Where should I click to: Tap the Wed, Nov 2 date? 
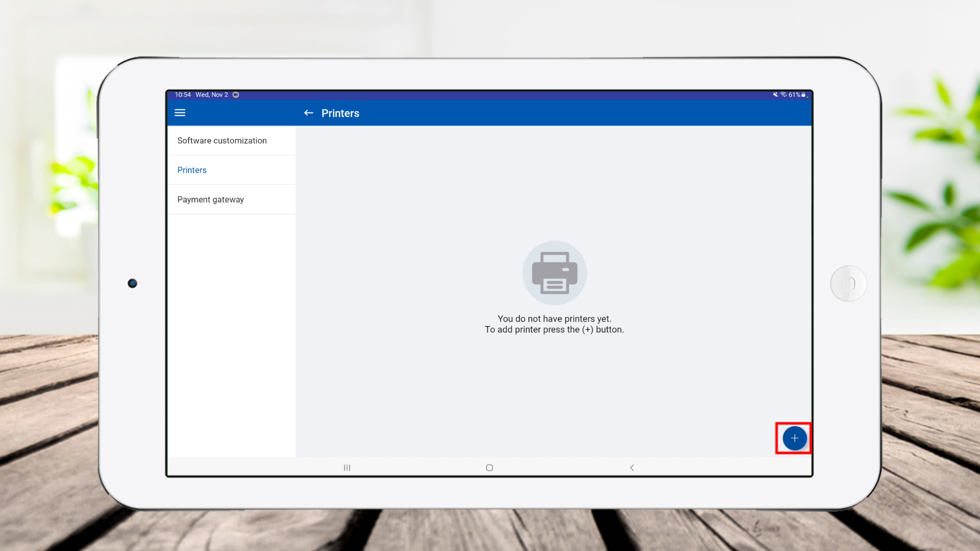tap(211, 95)
